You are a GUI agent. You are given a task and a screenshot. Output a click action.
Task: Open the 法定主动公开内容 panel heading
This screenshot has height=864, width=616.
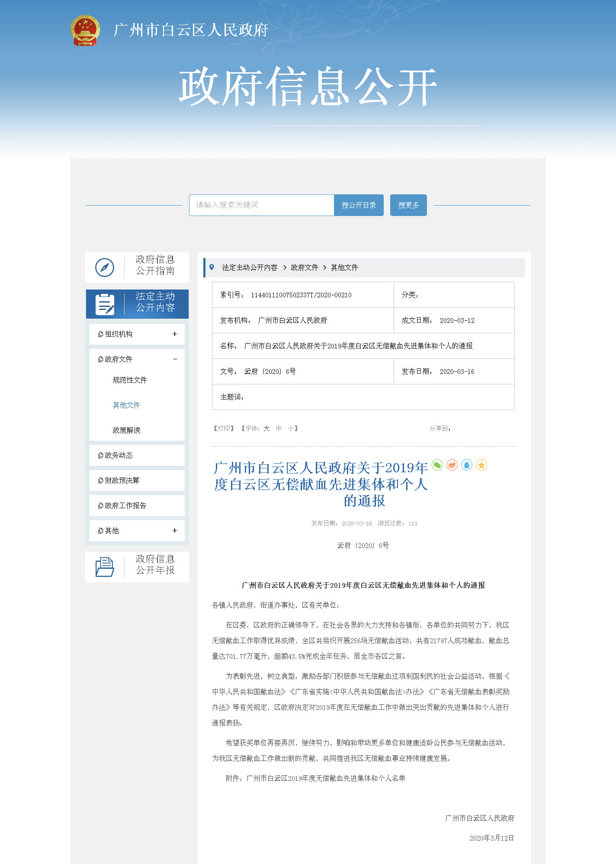[155, 302]
